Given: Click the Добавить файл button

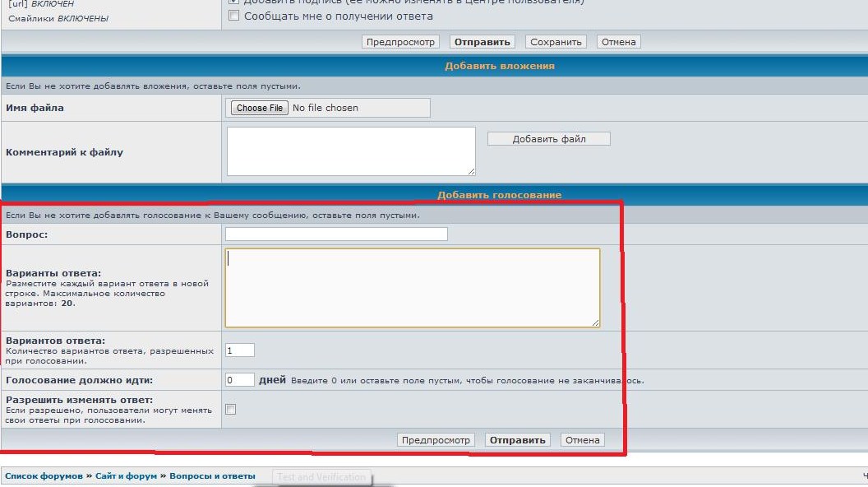Looking at the screenshot, I should [548, 139].
